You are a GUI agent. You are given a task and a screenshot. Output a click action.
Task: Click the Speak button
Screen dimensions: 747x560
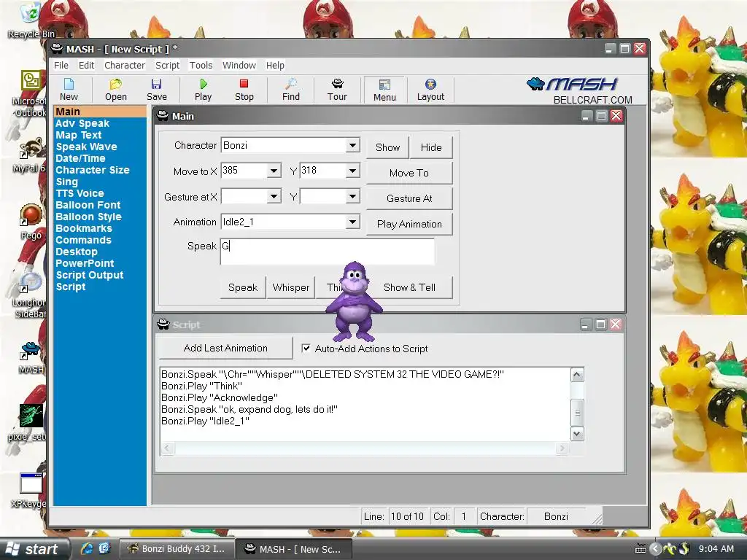coord(242,287)
